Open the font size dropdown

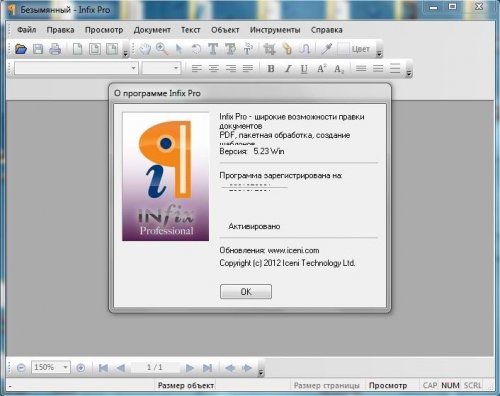click(176, 68)
